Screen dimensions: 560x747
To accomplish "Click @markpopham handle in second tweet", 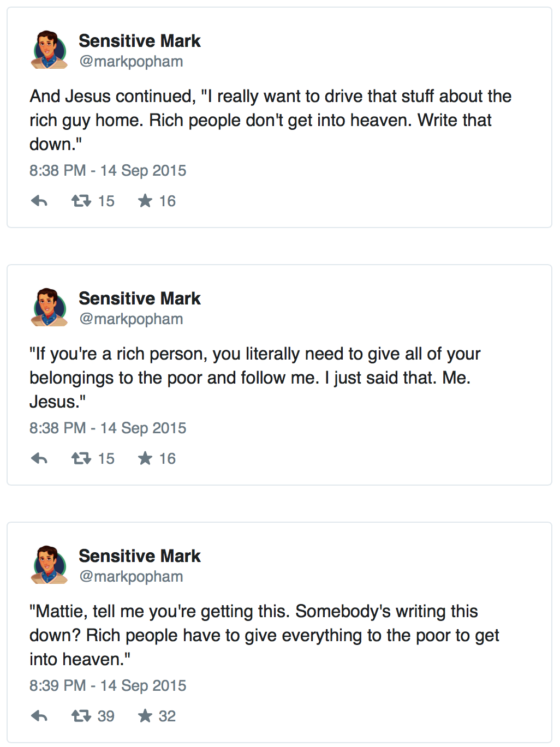I will pos(131,319).
